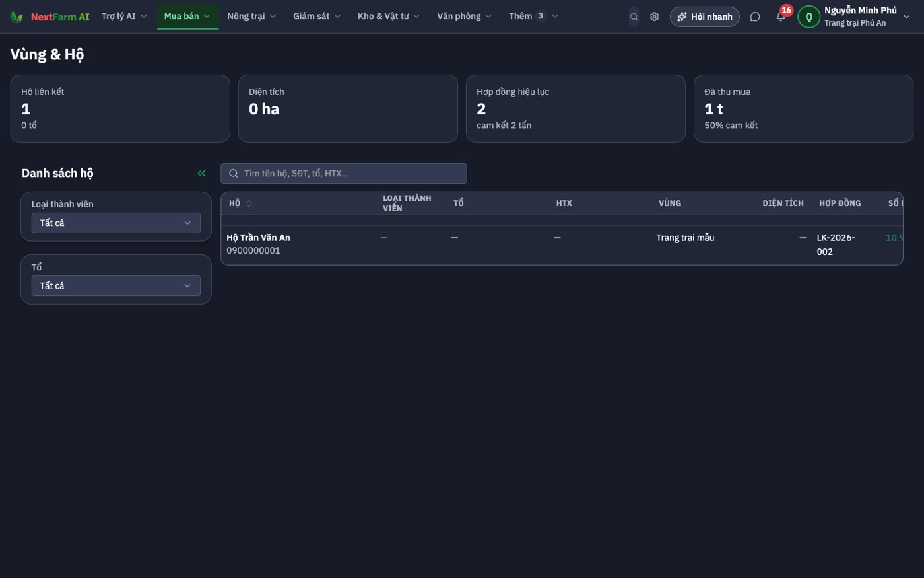Click the Hỏi nhanh button
924x578 pixels.
click(704, 17)
